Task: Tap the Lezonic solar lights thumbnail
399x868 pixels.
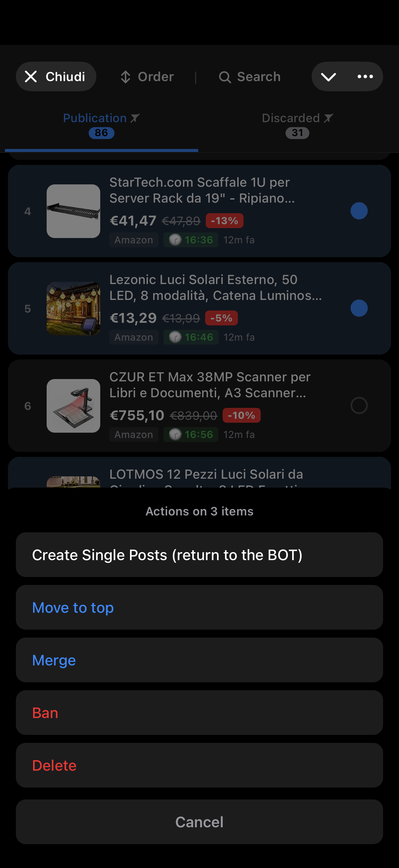Action: pos(73,309)
